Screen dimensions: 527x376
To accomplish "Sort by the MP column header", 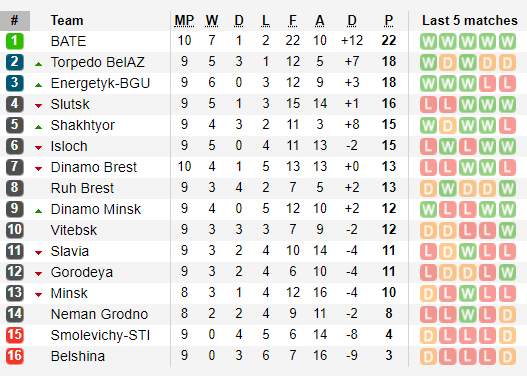I will (x=184, y=21).
